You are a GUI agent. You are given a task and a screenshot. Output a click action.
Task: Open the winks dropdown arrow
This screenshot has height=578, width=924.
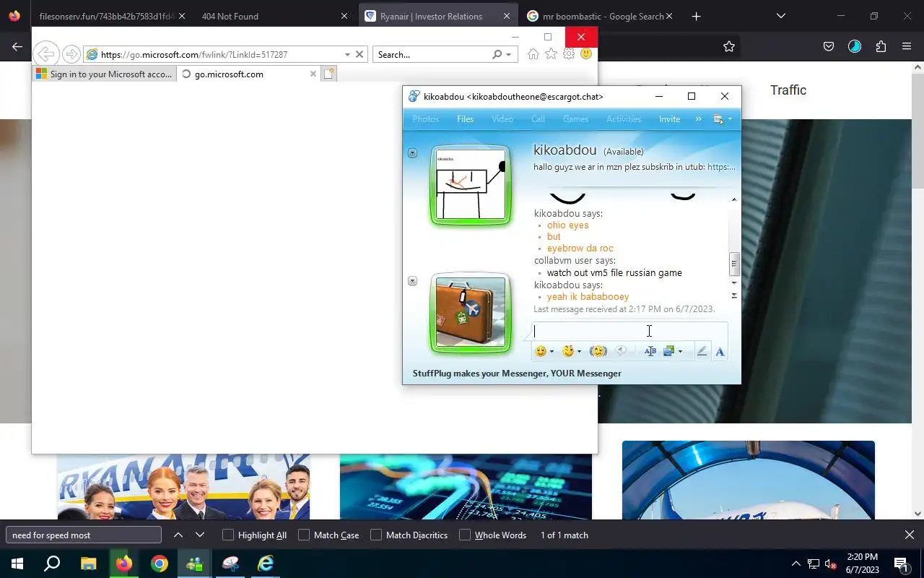[579, 352]
